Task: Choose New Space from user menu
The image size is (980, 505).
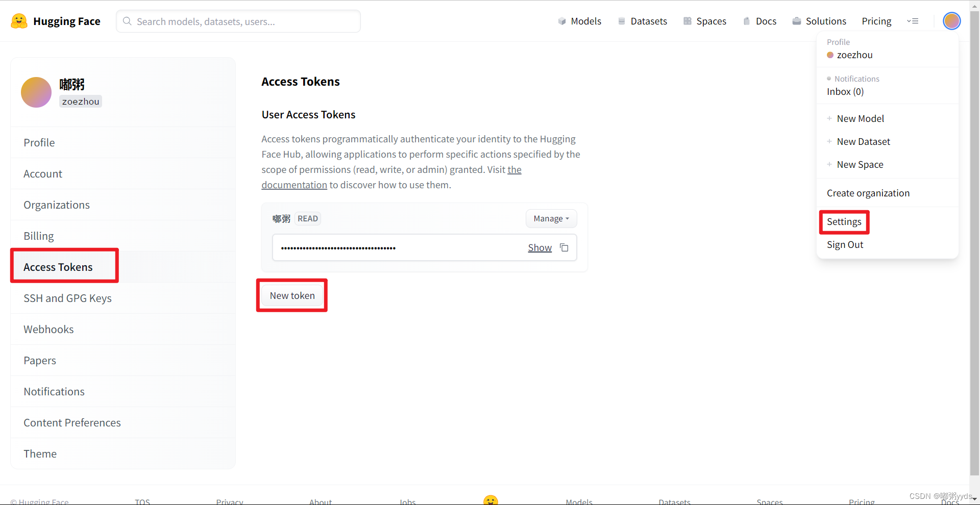Action: point(860,164)
